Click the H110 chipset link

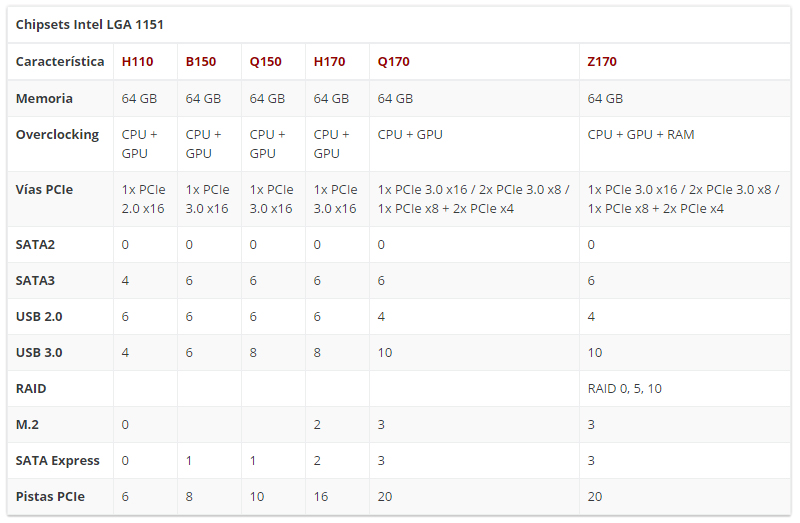pos(137,62)
